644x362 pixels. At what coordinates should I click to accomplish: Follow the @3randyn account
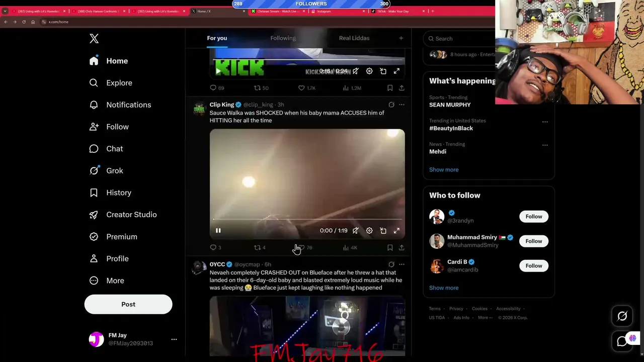534,217
